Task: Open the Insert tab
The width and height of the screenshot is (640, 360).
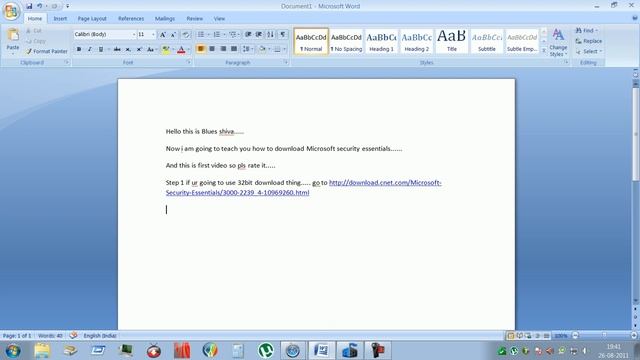Action: point(60,19)
